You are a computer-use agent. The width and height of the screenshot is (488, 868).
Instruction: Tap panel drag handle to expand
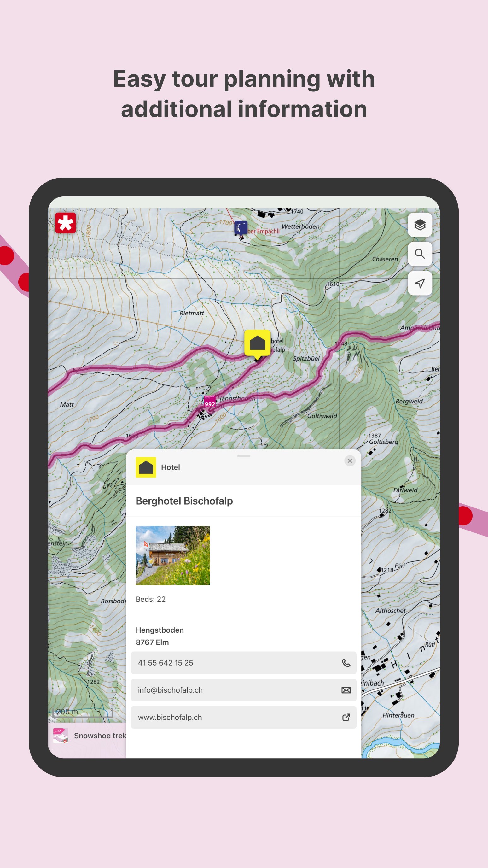click(243, 456)
